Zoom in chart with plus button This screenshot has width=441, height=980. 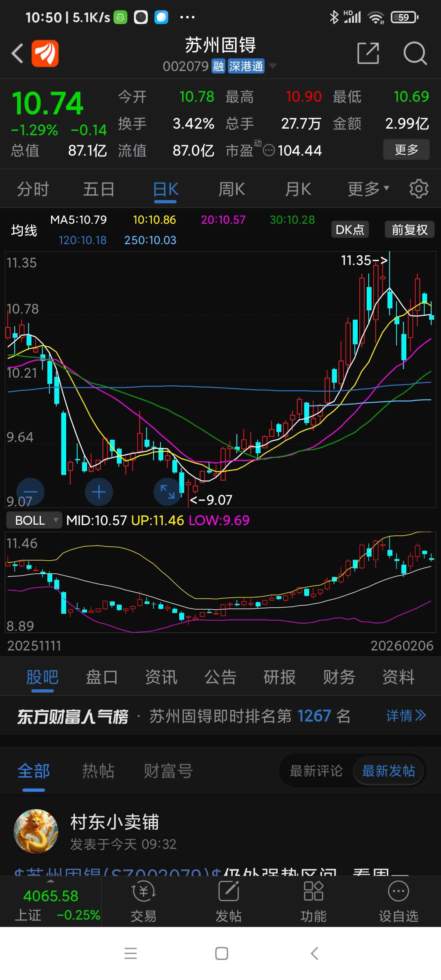click(99, 492)
